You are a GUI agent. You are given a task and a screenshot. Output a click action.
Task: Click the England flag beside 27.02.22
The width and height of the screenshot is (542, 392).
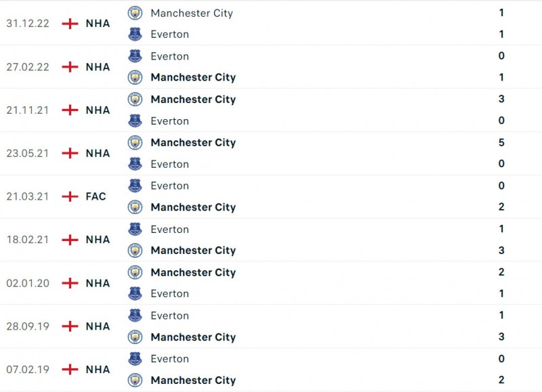pyautogui.click(x=70, y=67)
